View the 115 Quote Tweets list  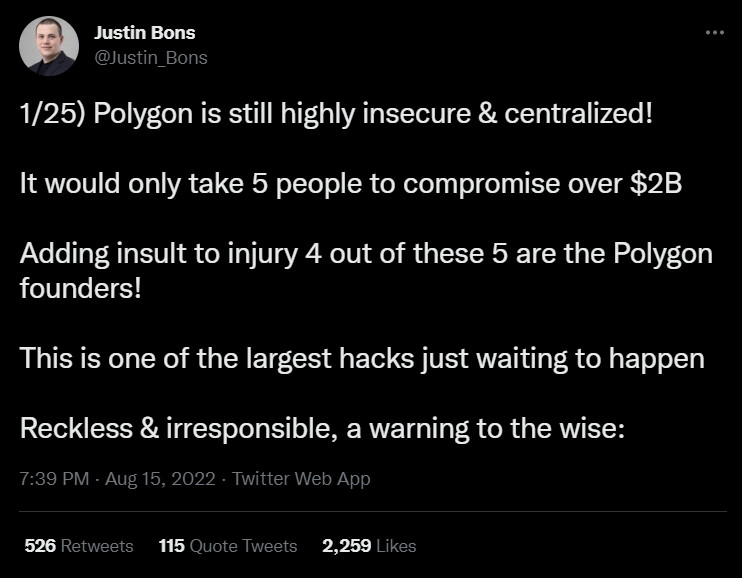coord(228,546)
